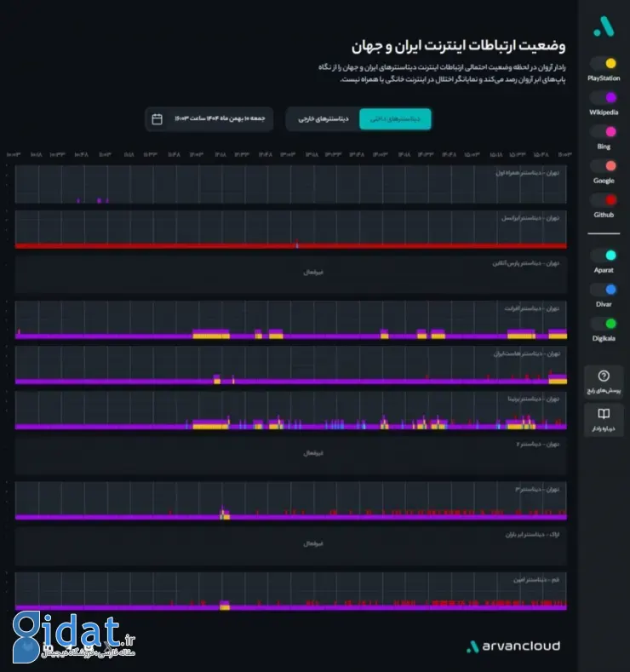The height and width of the screenshot is (672, 630).
Task: Disable the Wikipedia toggle
Action: [604, 97]
